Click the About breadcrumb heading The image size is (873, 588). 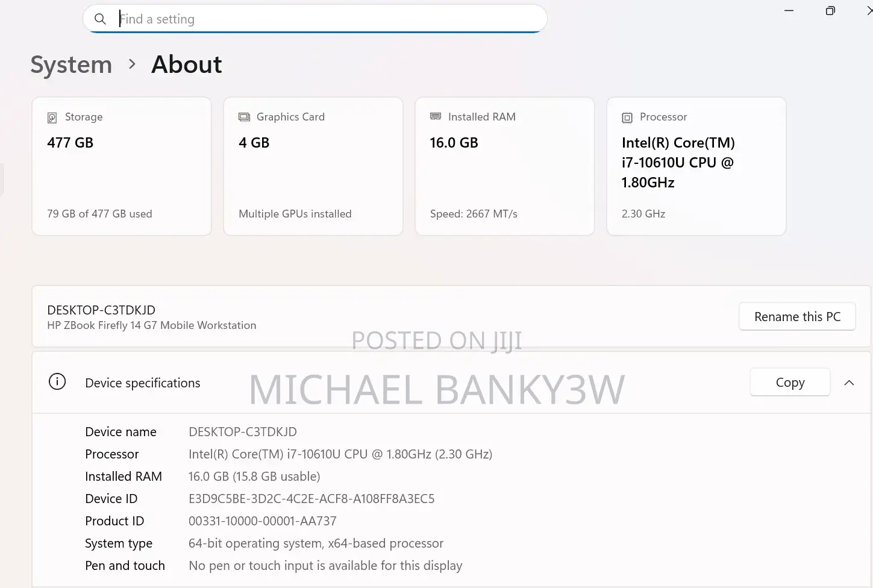(187, 64)
